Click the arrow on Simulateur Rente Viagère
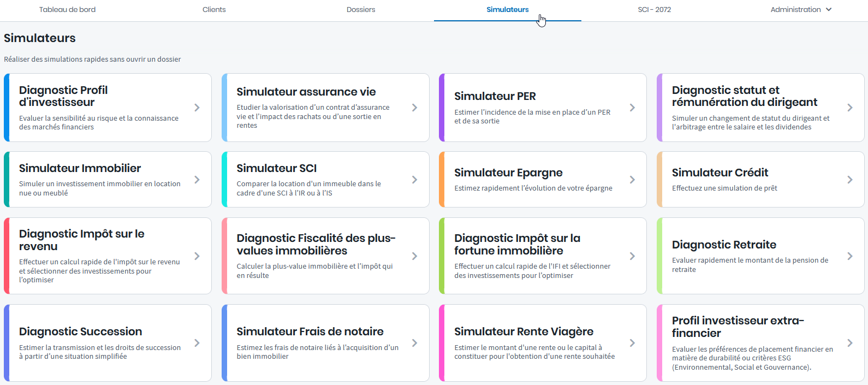Viewport: 868px width, 385px height. 632,343
